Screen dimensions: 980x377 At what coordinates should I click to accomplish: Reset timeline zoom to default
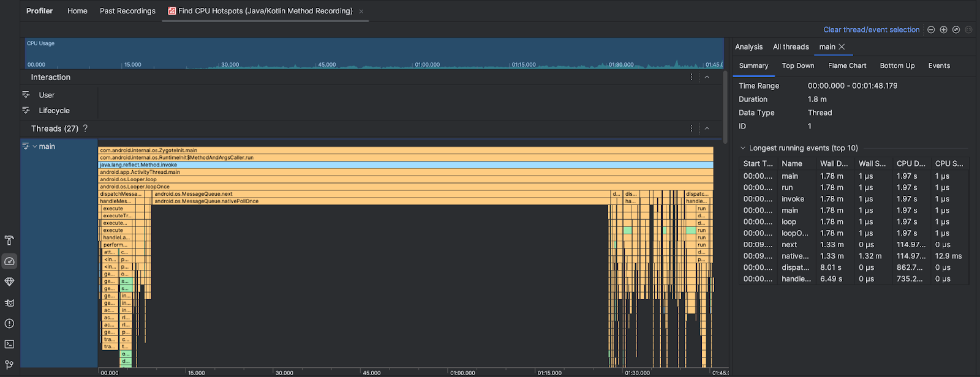pos(956,30)
